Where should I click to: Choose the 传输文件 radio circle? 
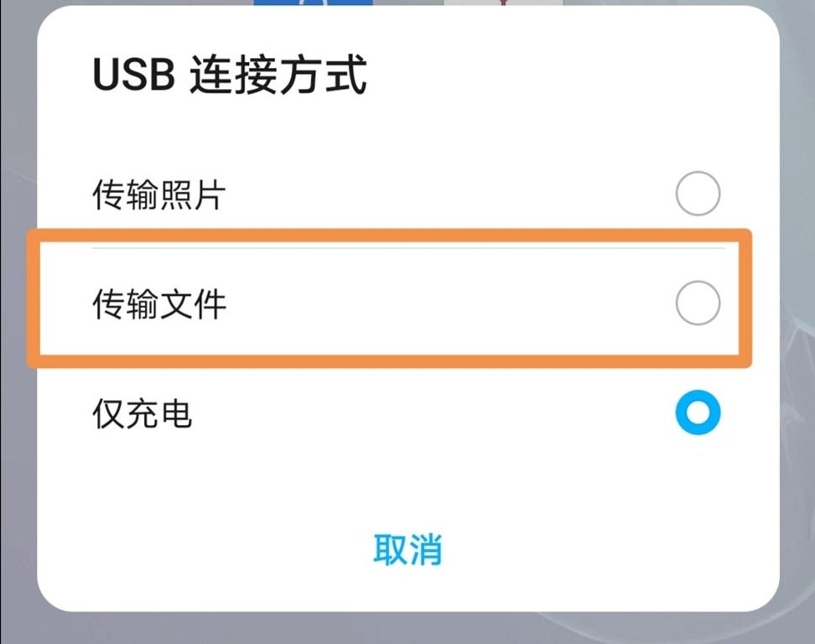point(698,304)
